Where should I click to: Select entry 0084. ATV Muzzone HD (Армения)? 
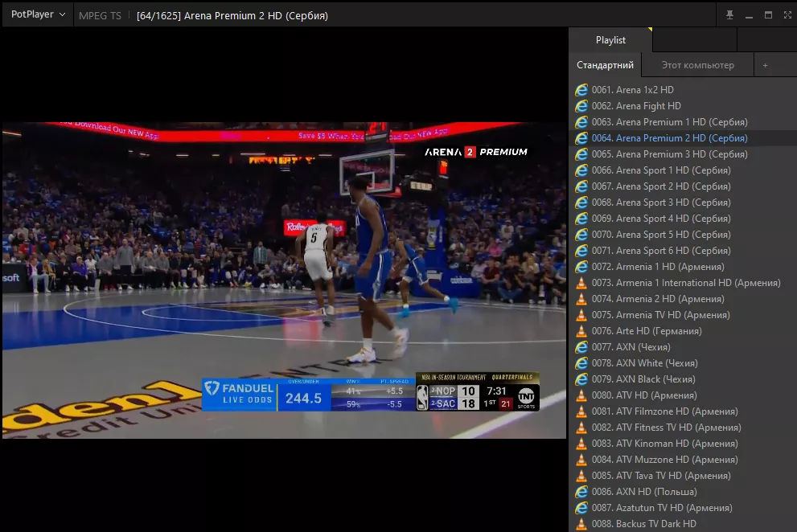click(683, 460)
